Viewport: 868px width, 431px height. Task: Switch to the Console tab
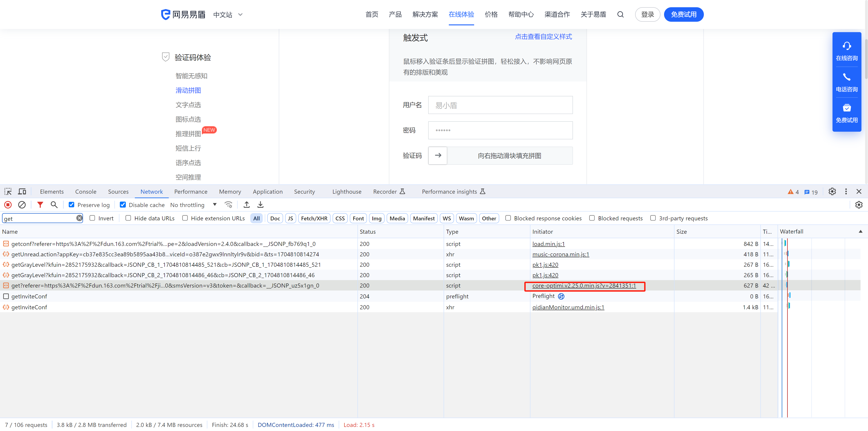click(86, 192)
